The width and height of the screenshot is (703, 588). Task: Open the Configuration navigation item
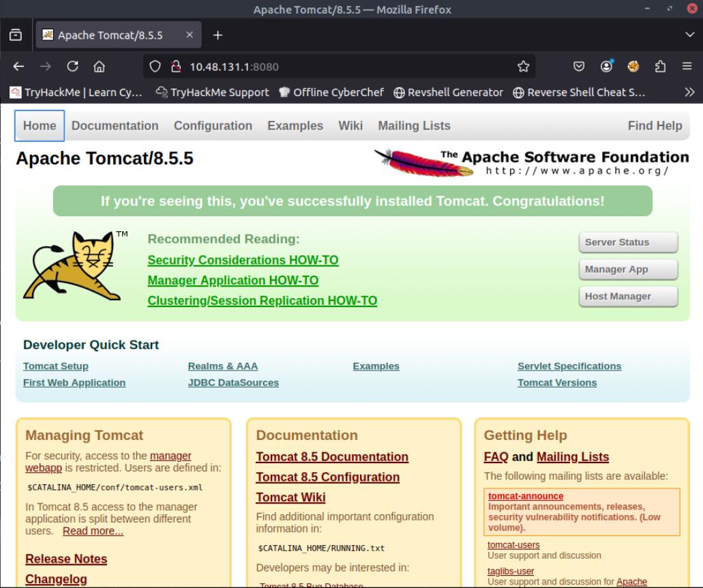(x=213, y=126)
